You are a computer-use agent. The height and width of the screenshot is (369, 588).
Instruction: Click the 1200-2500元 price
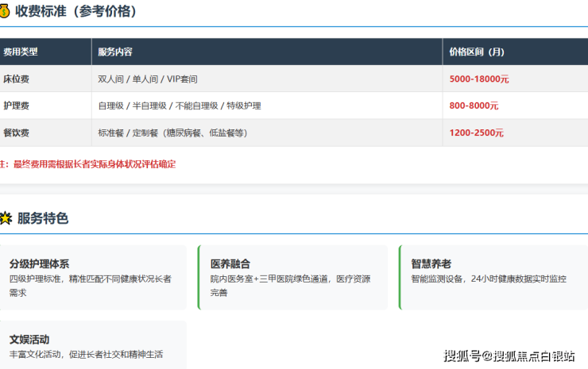click(x=476, y=133)
